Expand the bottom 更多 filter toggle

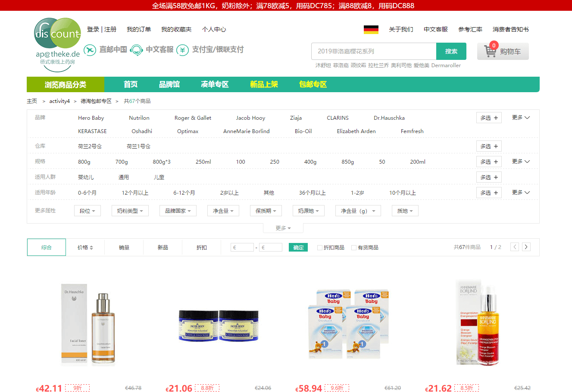[283, 228]
